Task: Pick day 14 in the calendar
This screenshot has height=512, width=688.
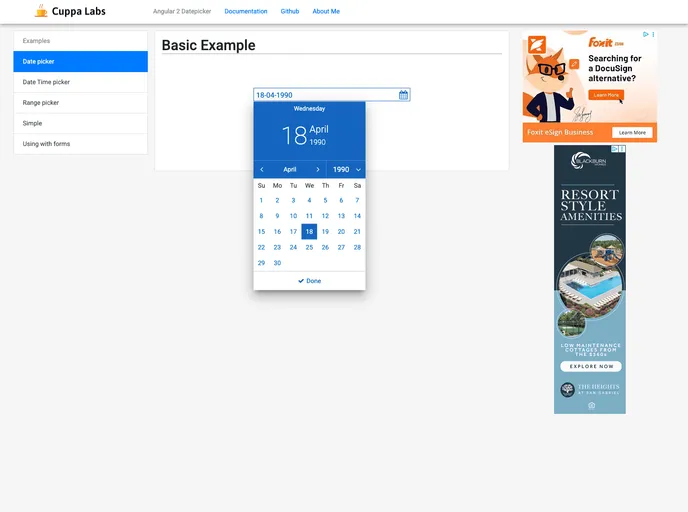Action: coord(357,216)
